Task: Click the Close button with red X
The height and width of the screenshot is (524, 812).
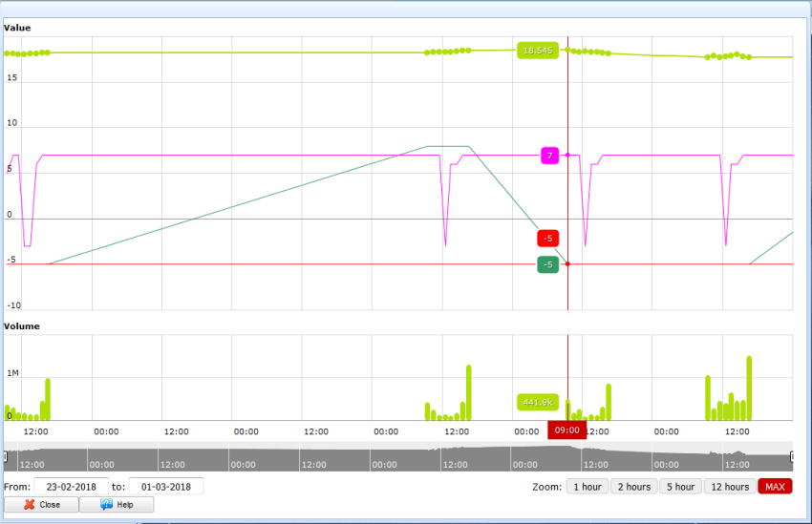Action: [x=41, y=504]
